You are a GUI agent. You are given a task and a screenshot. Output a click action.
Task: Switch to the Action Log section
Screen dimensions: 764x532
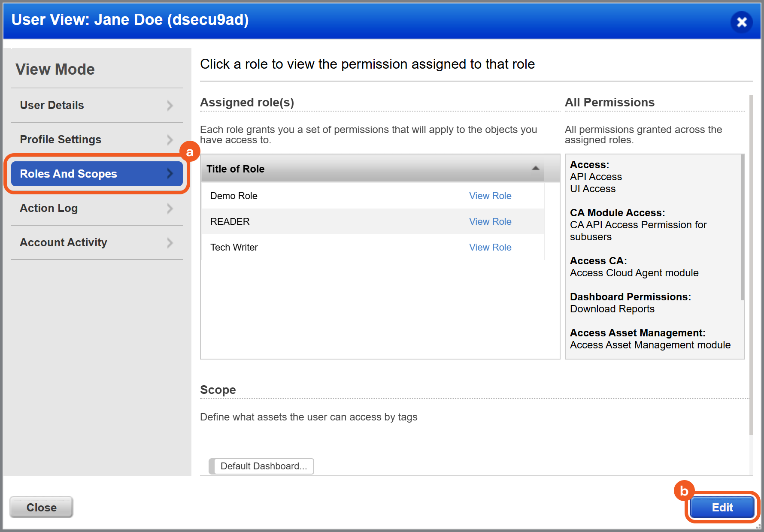[49, 209]
